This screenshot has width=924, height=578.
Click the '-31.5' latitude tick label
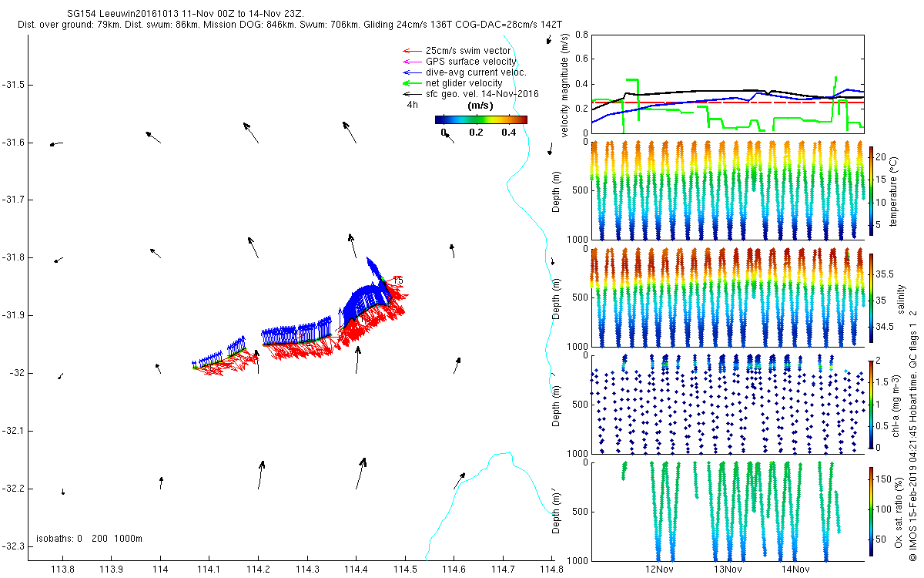click(13, 85)
